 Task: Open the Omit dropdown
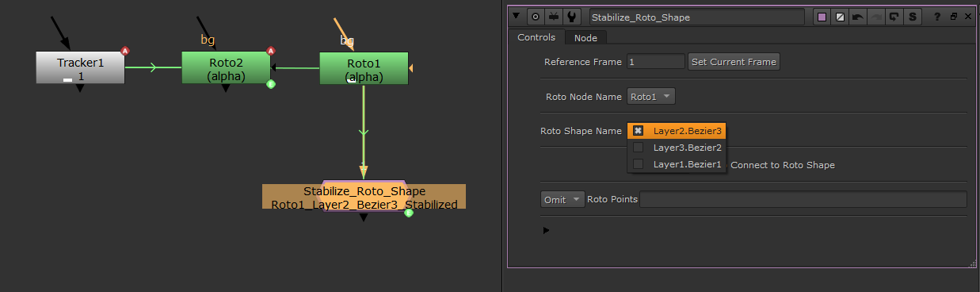coord(562,200)
